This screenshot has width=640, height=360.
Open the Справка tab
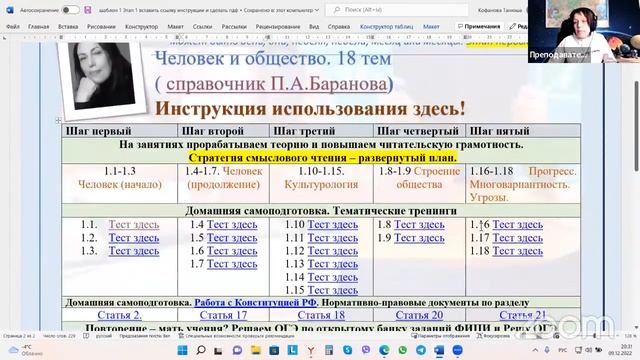pyautogui.click(x=339, y=27)
